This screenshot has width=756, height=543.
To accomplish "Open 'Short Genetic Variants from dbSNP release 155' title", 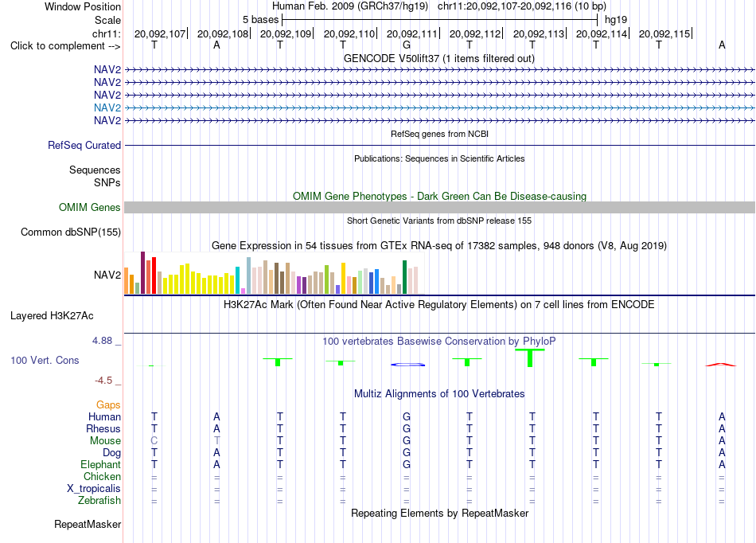I will [x=439, y=221].
